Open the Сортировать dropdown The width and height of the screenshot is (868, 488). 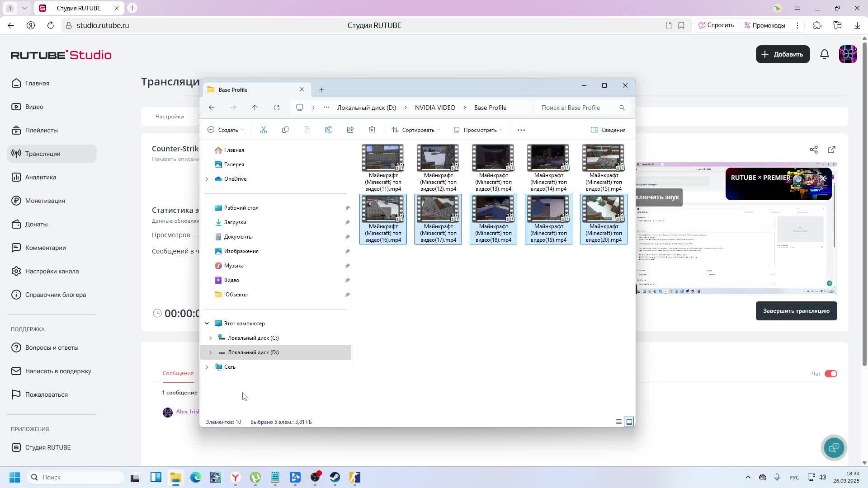pyautogui.click(x=416, y=130)
